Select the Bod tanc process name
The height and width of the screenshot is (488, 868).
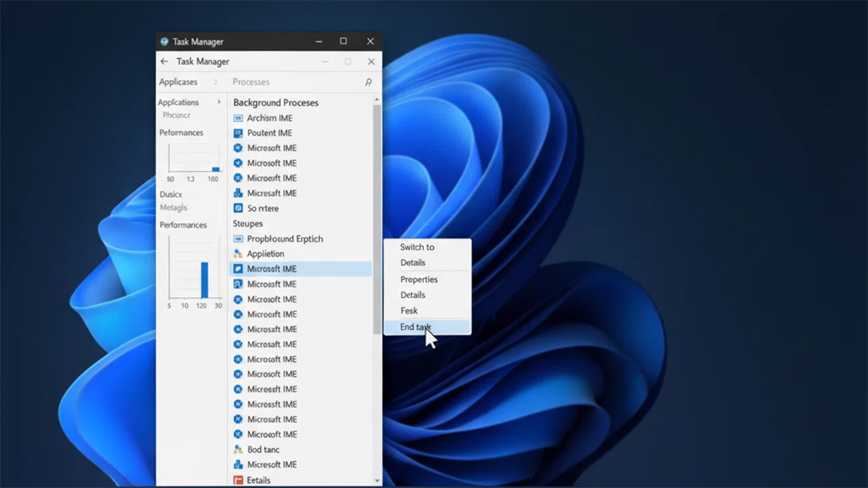tap(263, 449)
